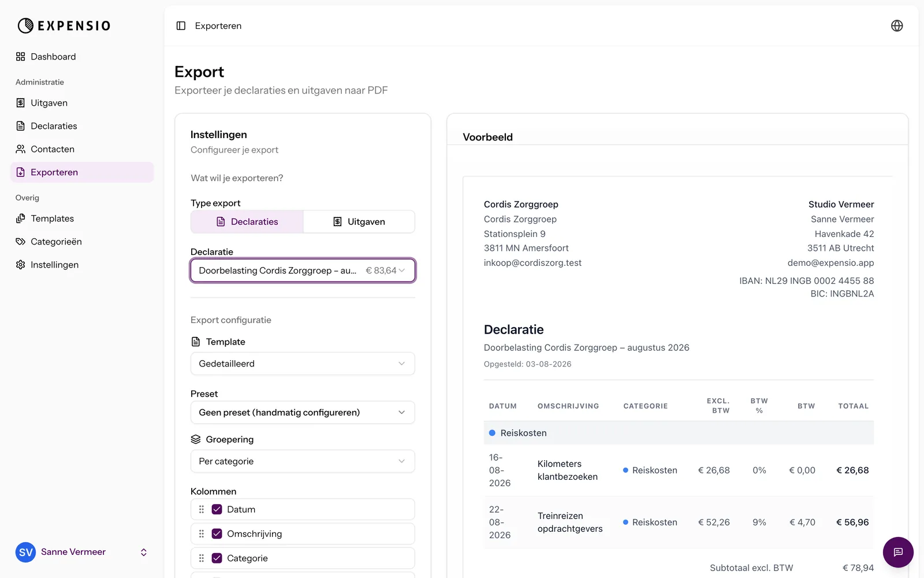Open the chat support bubble
Image resolution: width=924 pixels, height=578 pixels.
[x=898, y=552]
